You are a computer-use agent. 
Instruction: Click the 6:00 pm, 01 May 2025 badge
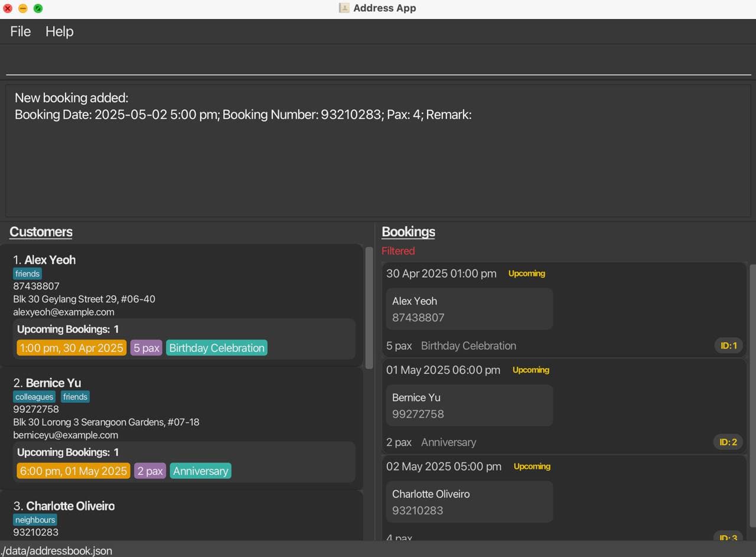[73, 471]
